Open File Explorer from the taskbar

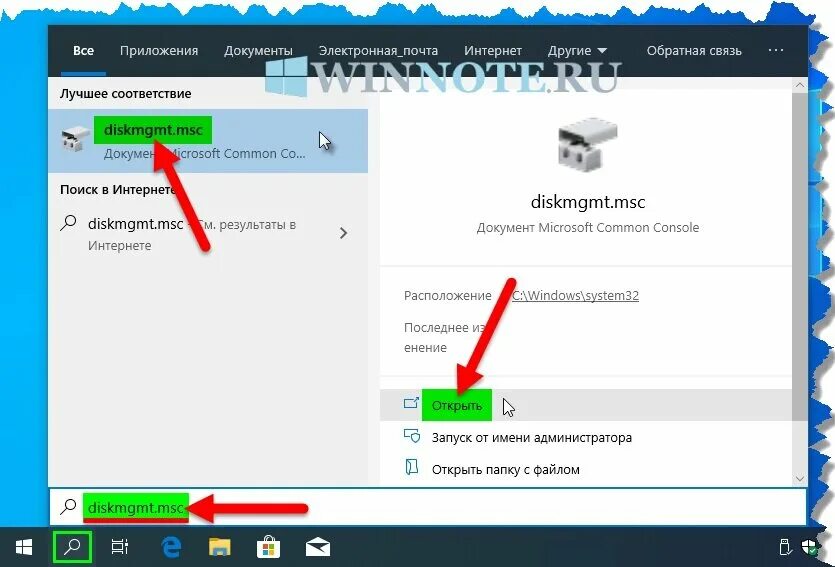point(219,547)
